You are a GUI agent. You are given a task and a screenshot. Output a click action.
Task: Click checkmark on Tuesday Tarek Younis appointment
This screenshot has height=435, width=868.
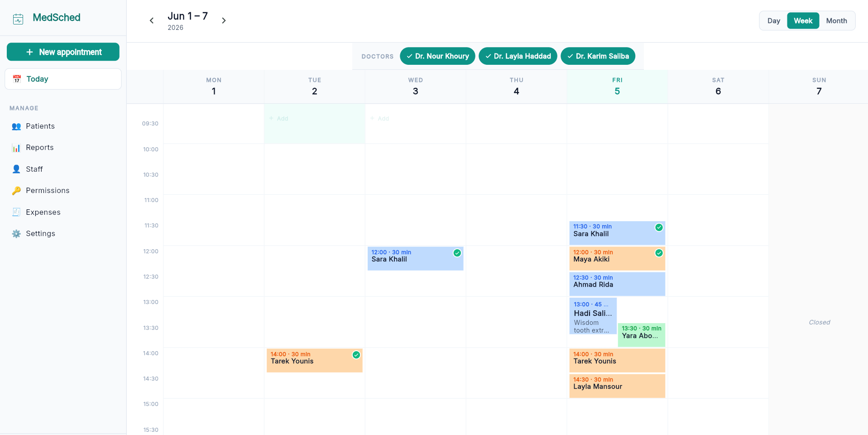pos(356,355)
